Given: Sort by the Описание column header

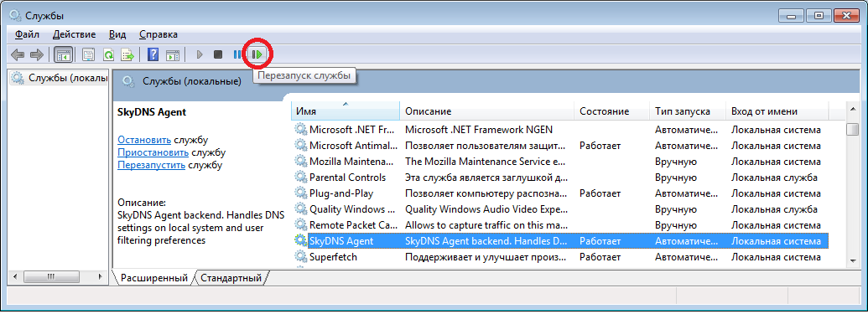Looking at the screenshot, I should pyautogui.click(x=486, y=111).
